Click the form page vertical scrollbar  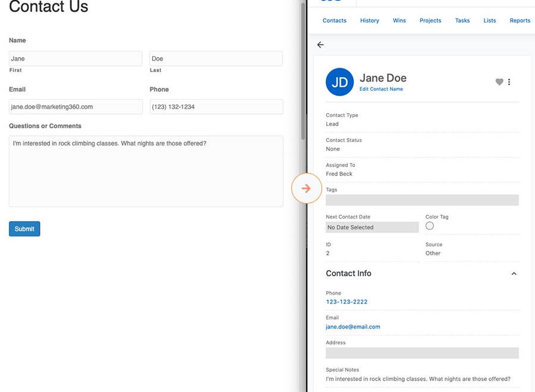tap(303, 71)
